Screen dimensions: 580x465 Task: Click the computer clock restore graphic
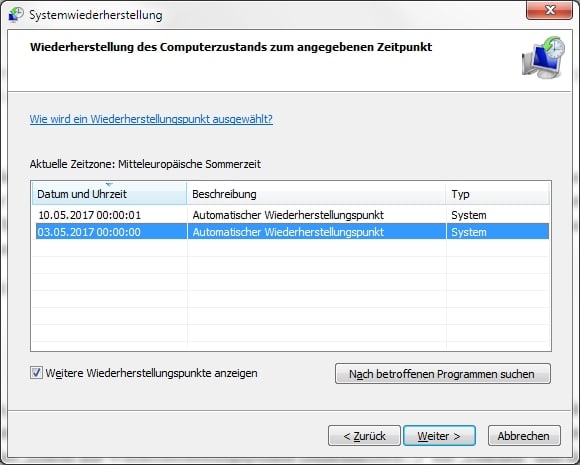tap(543, 57)
